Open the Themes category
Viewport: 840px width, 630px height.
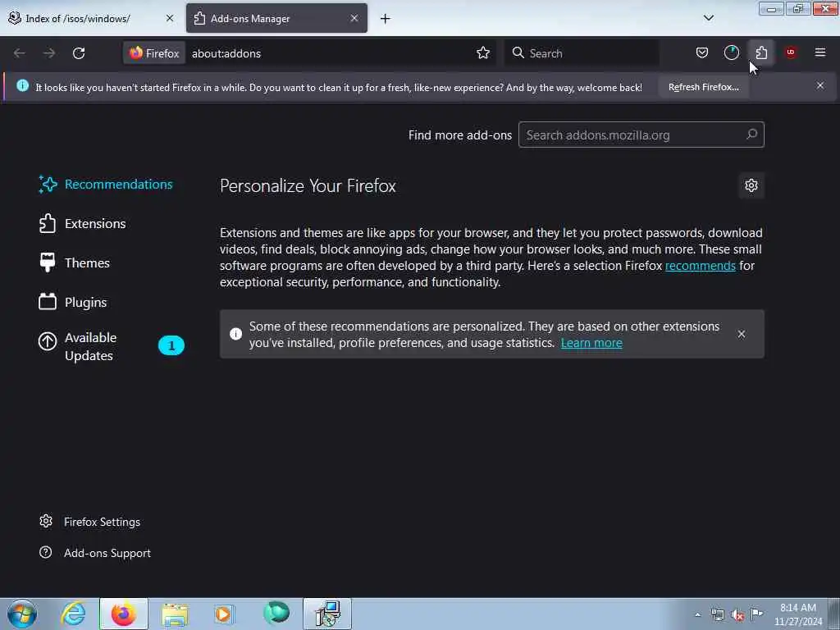[x=75, y=263]
